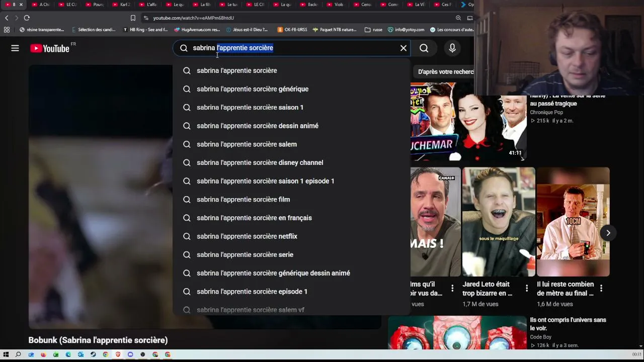
Task: Submit search with the magnifier button
Action: coord(424,48)
